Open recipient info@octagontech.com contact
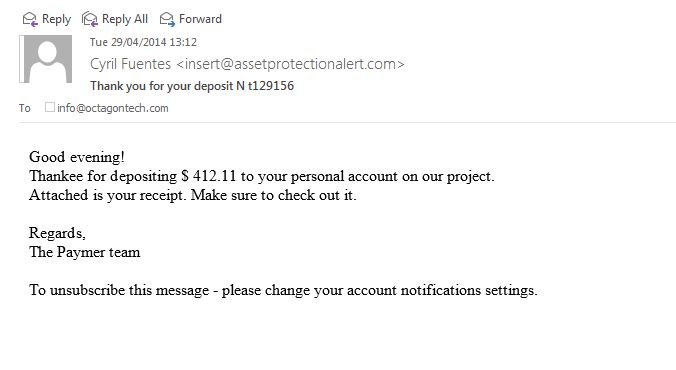Screen dimensions: 676x370 [113, 108]
